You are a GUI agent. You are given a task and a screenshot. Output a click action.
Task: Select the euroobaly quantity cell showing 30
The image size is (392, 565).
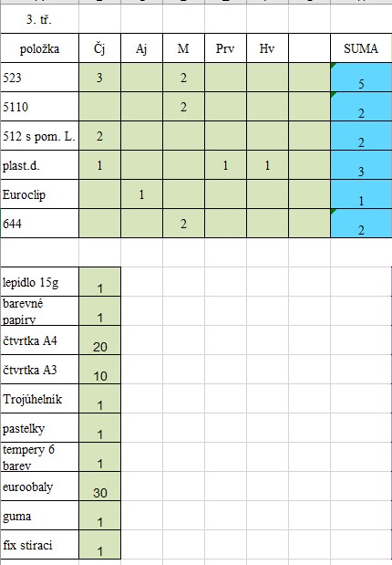tap(99, 487)
